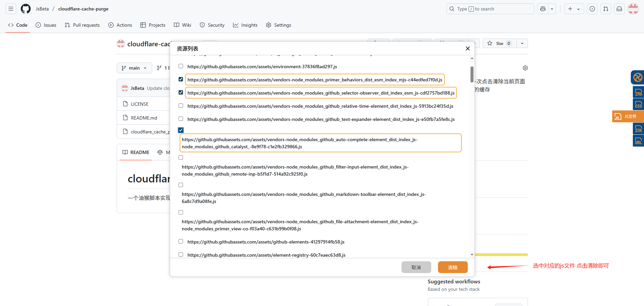
Task: Open notifications inbox icon
Action: pyautogui.click(x=619, y=9)
